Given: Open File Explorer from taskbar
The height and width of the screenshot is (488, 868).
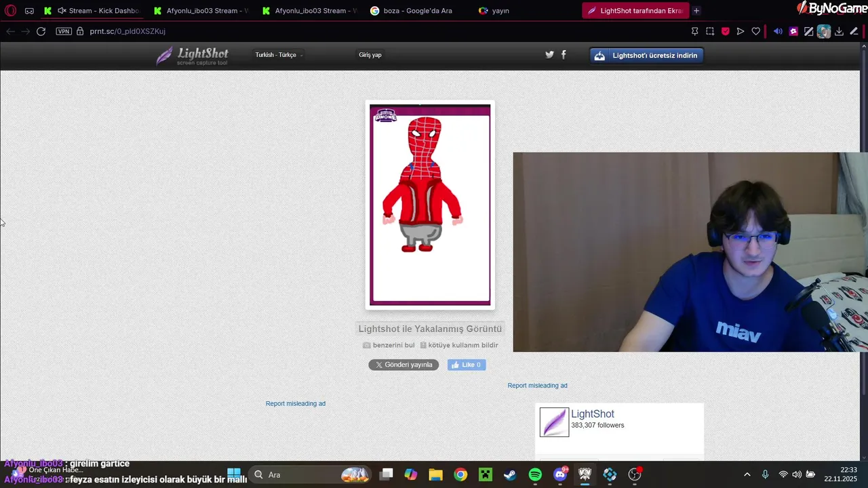Looking at the screenshot, I should 435,474.
